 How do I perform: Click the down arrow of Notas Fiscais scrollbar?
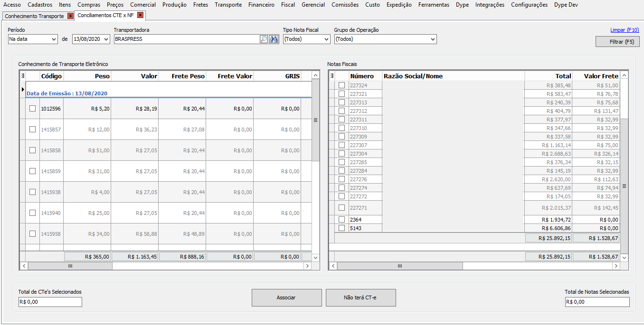point(624,257)
